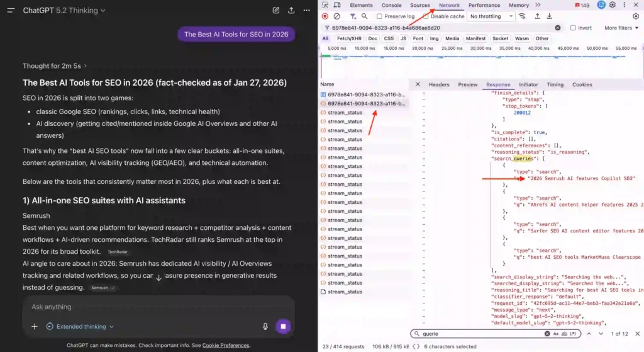Viewport: 644px width, 352px height.
Task: Activate the DevTools inspect element picker
Action: pyautogui.click(x=325, y=5)
